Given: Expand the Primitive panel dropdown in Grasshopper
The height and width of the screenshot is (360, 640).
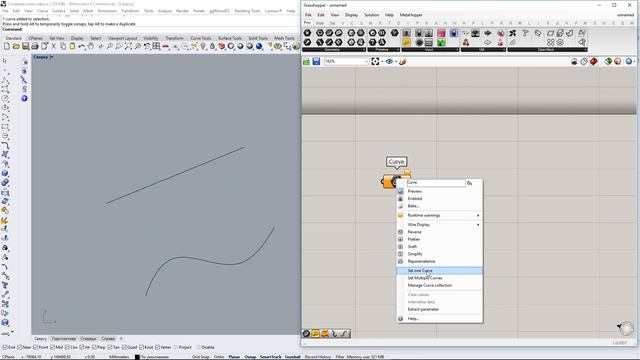Looking at the screenshot, I should 398,50.
